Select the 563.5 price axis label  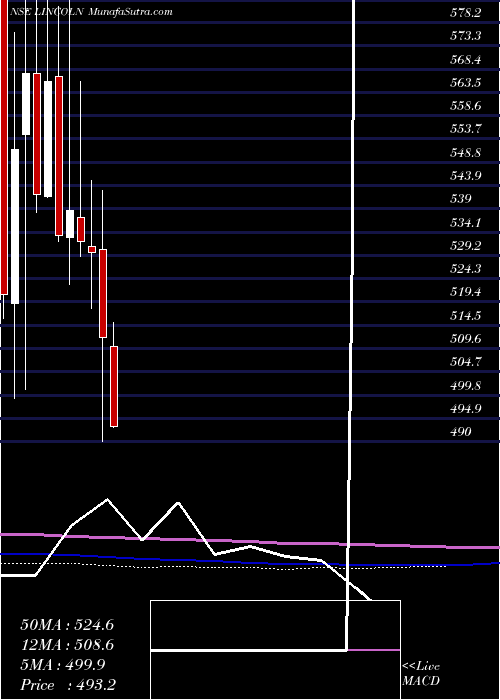coord(466,83)
